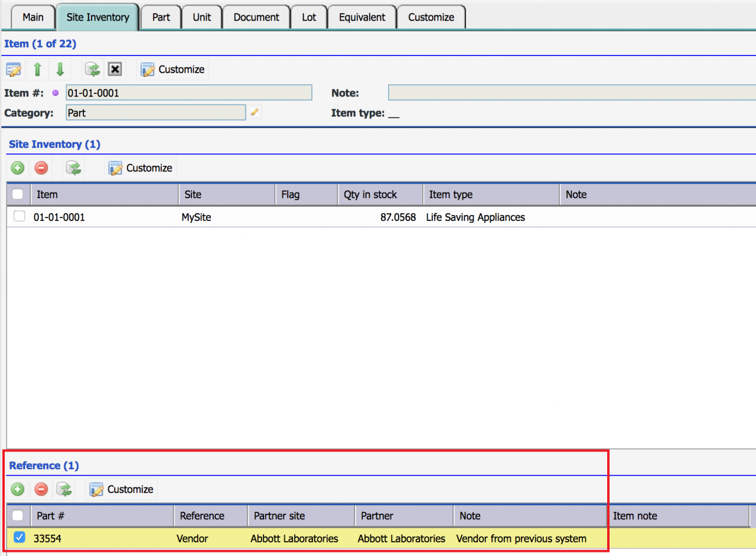This screenshot has width=756, height=556.
Task: Open the Unit tab
Action: 201,17
